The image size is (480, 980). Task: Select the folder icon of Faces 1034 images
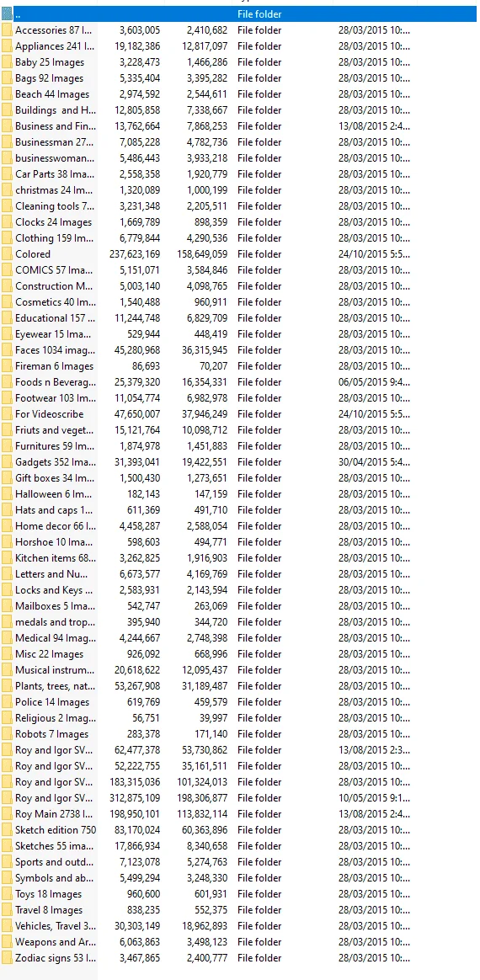pos(7,350)
